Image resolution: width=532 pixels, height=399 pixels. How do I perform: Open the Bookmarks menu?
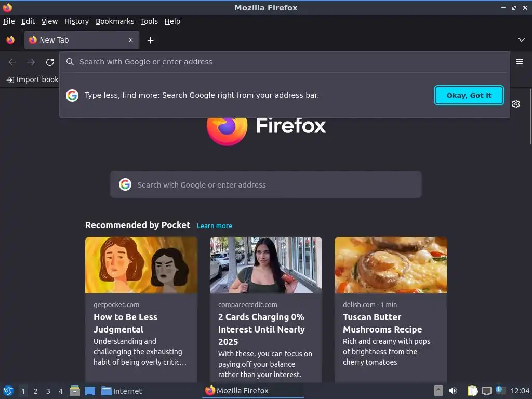point(115,21)
